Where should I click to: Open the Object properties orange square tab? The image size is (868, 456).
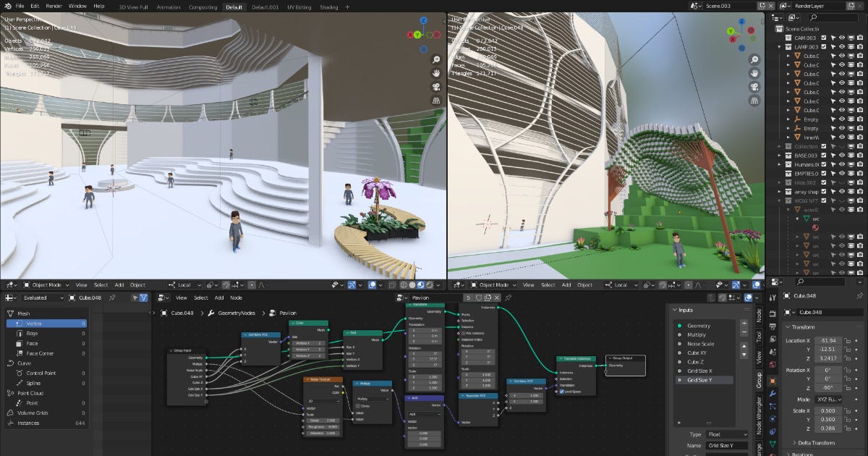click(x=773, y=381)
